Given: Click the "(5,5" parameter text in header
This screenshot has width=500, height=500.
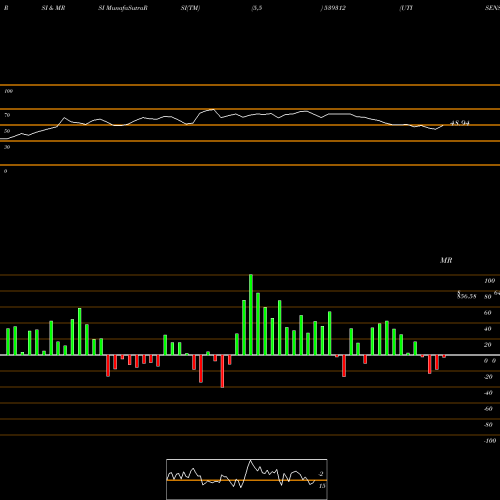Looking at the screenshot, I should coord(257,8).
